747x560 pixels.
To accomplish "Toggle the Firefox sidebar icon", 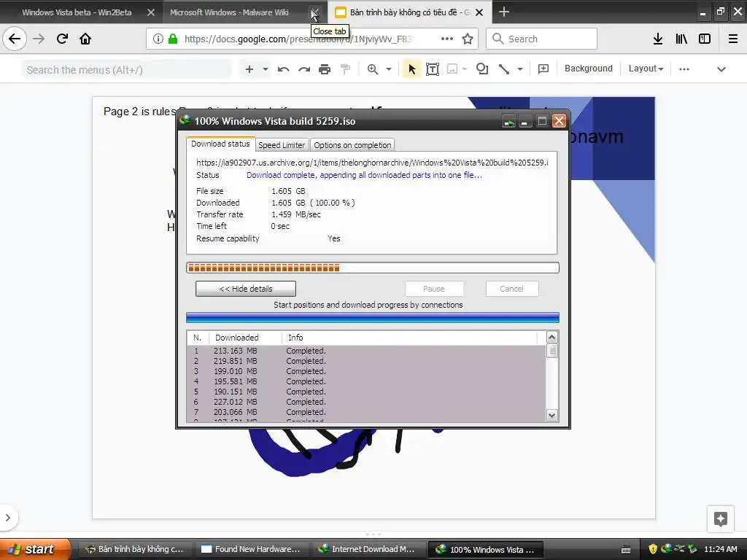I will click(705, 39).
